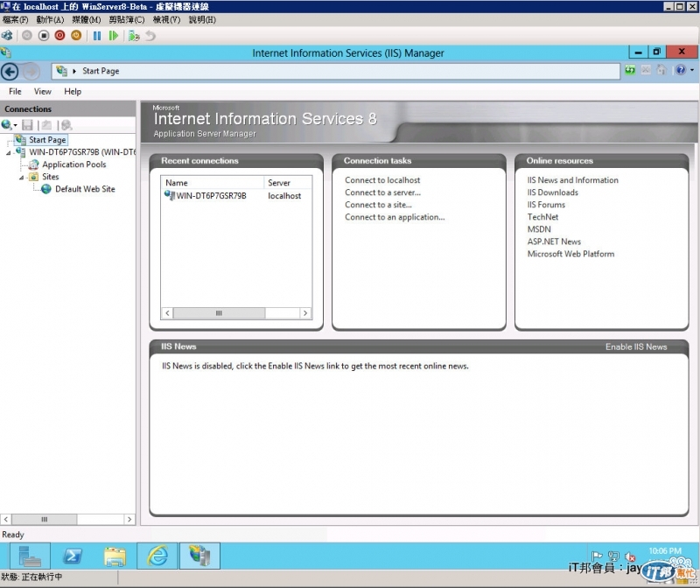Open the IIS Help question mark icon
The height and width of the screenshot is (588, 700).
[x=681, y=70]
